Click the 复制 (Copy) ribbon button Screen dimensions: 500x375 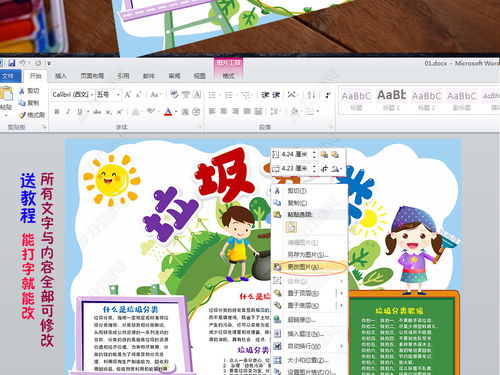(29, 103)
